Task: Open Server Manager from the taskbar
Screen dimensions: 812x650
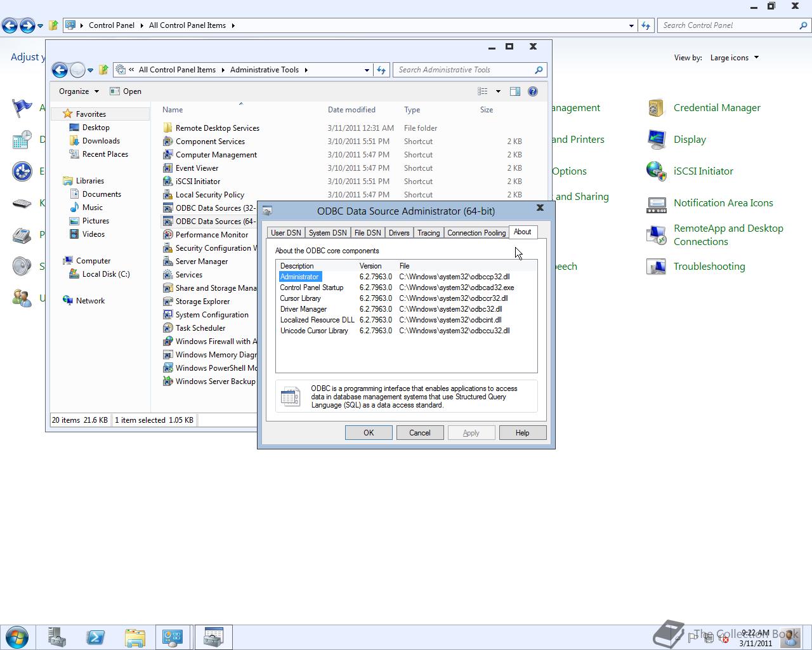Action: click(57, 637)
